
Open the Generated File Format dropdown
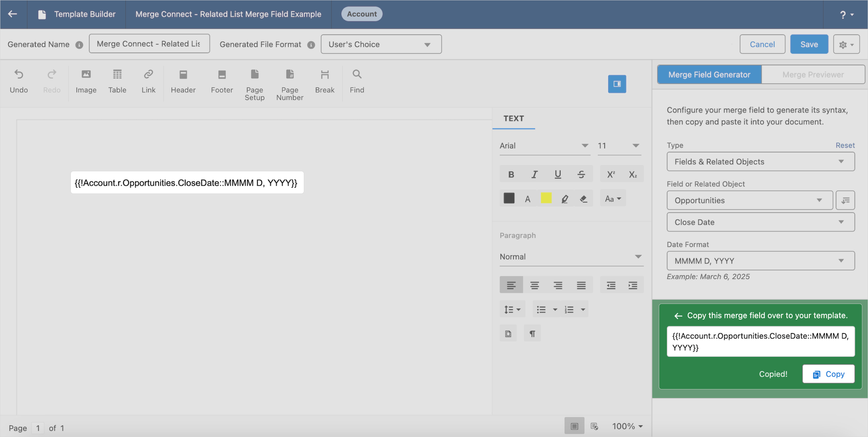381,44
